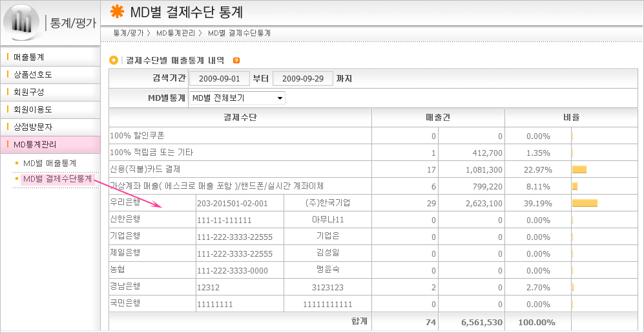Image resolution: width=644 pixels, height=333 pixels.
Task: Click the small orange help icon
Action: coord(236,60)
